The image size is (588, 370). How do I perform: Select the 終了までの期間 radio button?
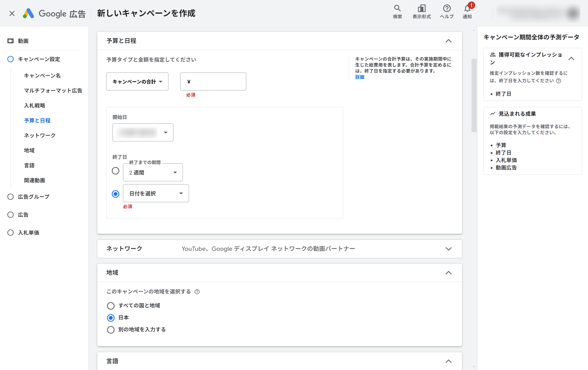click(116, 171)
